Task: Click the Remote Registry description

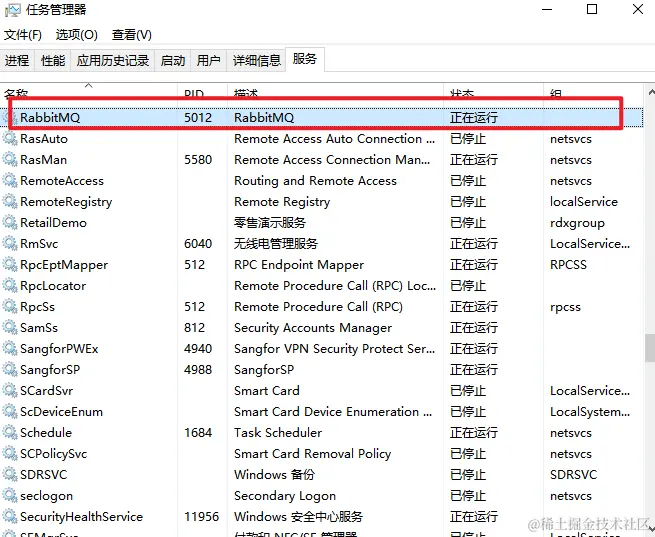Action: (282, 202)
